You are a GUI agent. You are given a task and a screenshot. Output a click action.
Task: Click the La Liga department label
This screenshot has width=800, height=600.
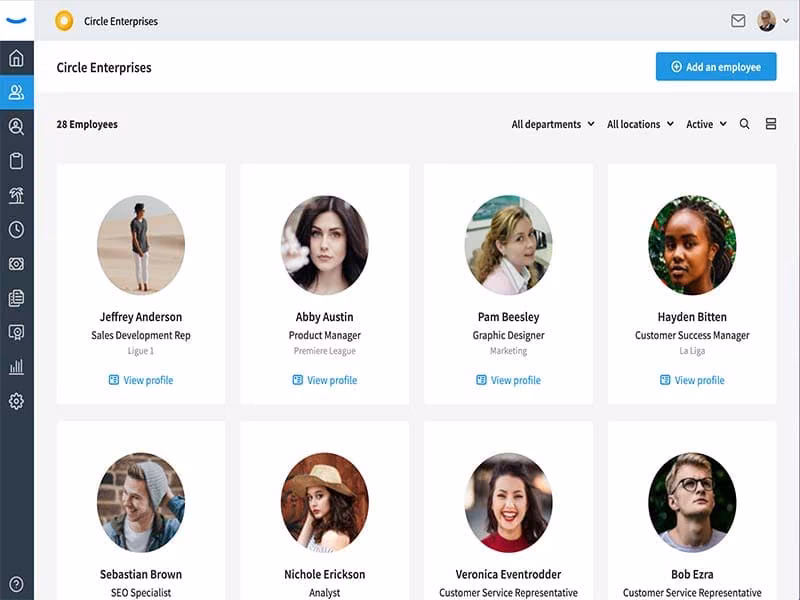click(x=692, y=351)
